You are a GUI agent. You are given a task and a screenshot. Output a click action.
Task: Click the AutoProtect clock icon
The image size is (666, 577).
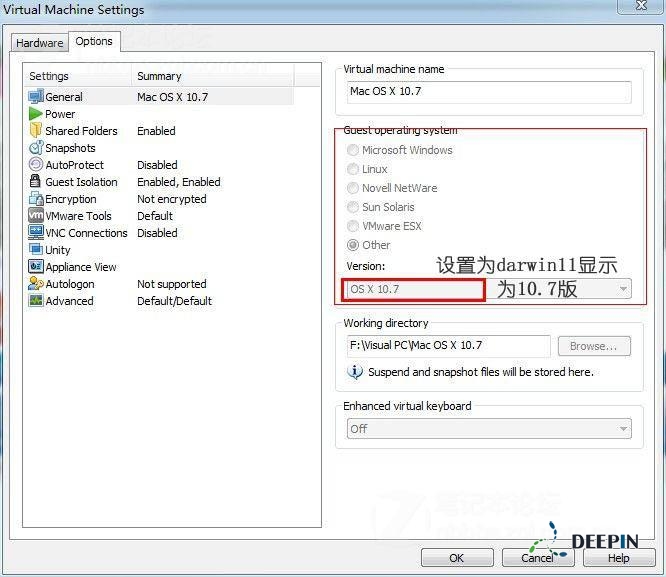pos(36,165)
